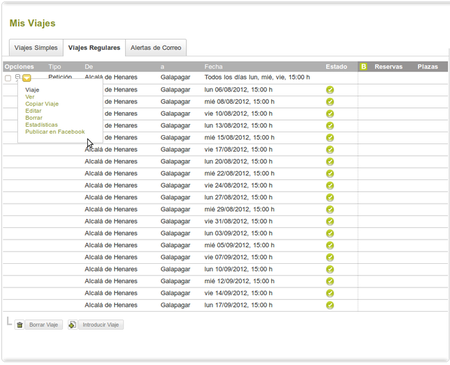Viewport: 450px width, 365px height.
Task: Click the date 'lun 17/09/2012, 15:00 h'
Action: 238,305
